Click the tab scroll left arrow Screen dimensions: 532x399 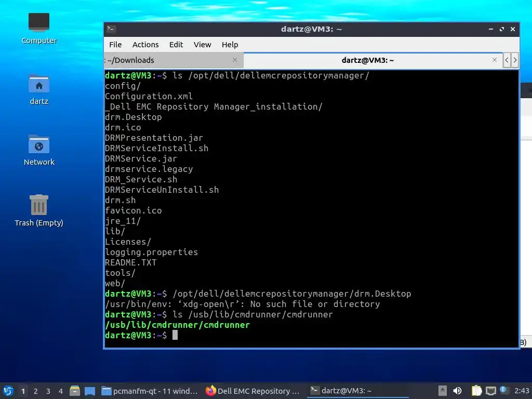[x=507, y=60]
